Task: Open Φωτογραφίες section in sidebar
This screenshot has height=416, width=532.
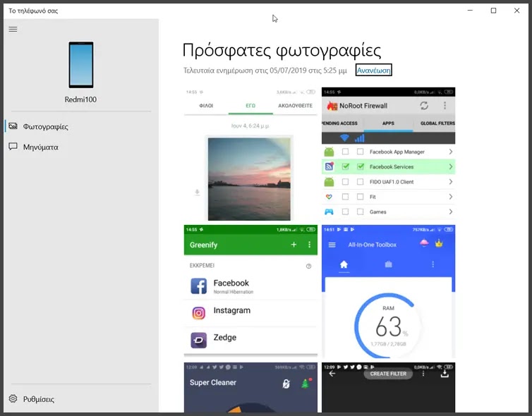Action: click(x=81, y=126)
